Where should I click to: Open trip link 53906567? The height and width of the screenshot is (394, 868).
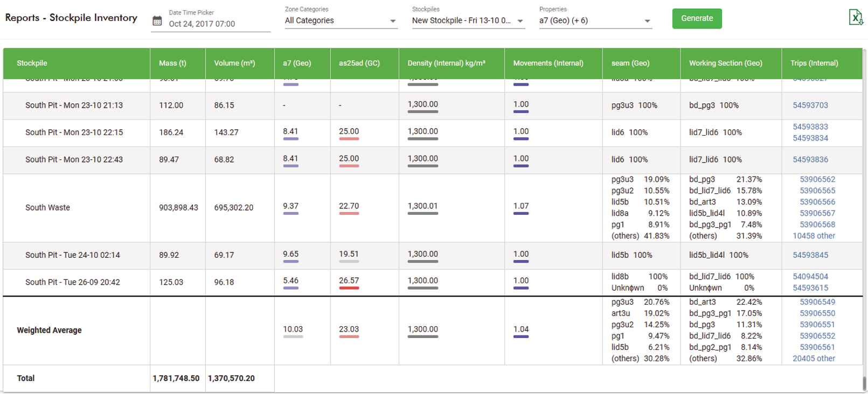tap(817, 213)
